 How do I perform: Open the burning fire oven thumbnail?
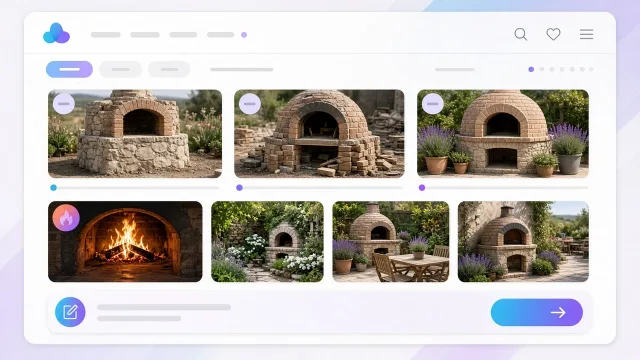coord(125,242)
